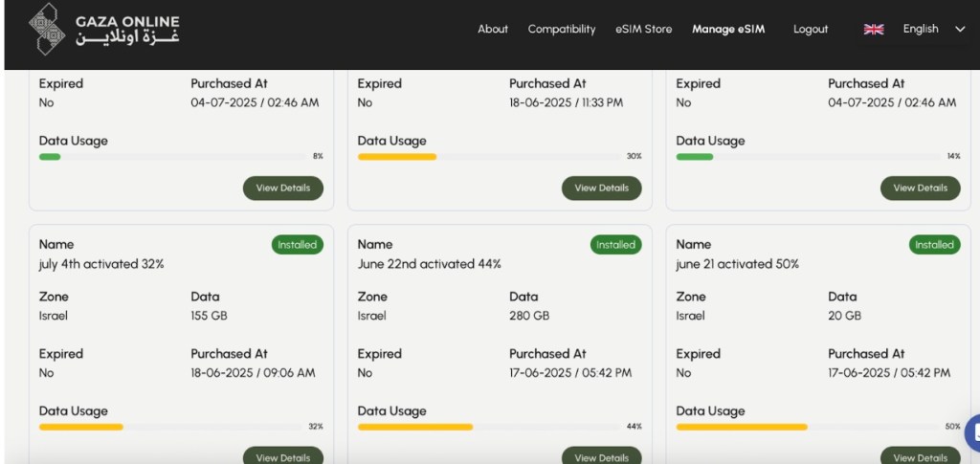980x464 pixels.
Task: View Details for the 14% usage eSIM
Action: click(x=920, y=188)
